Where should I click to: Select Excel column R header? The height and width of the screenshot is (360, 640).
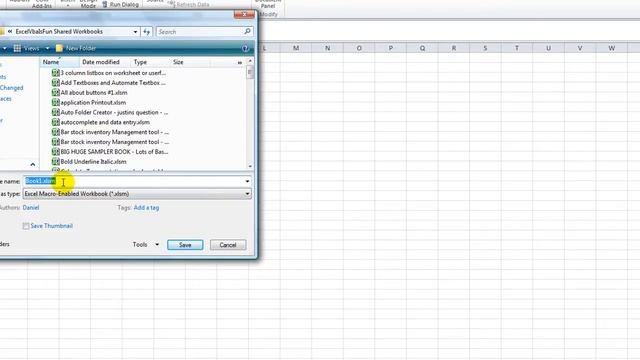pos(453,48)
